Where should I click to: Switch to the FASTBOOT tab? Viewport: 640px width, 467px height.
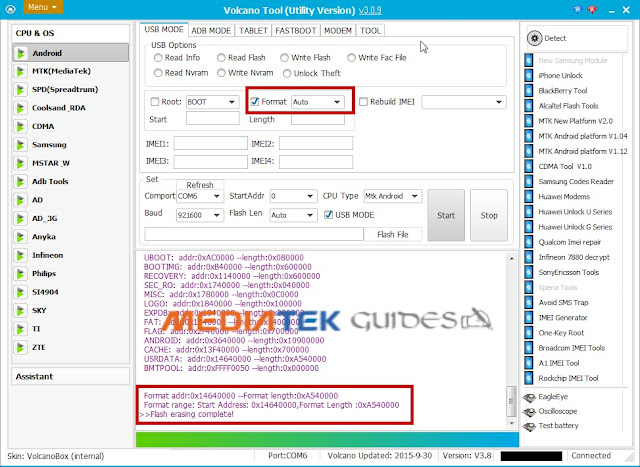(x=296, y=30)
